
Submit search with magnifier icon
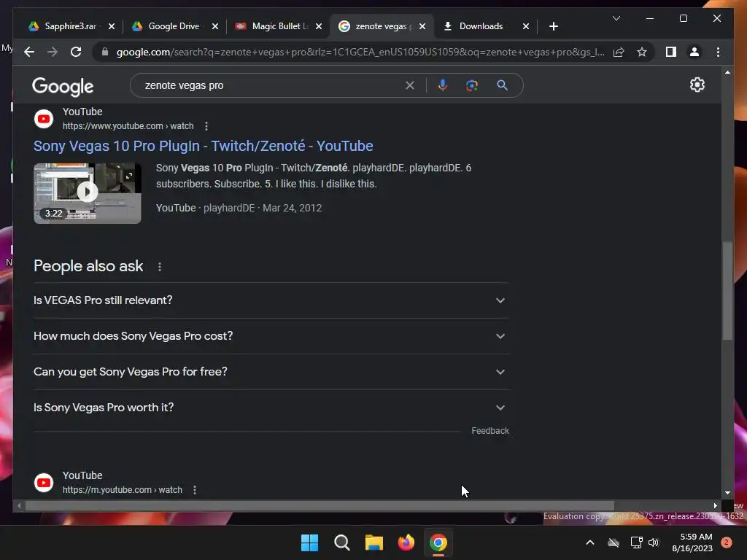click(x=502, y=85)
